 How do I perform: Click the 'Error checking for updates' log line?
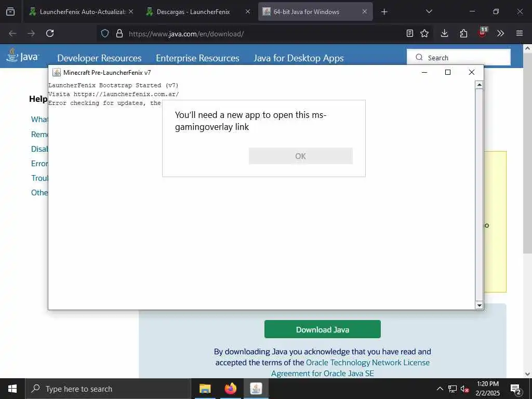(105, 103)
